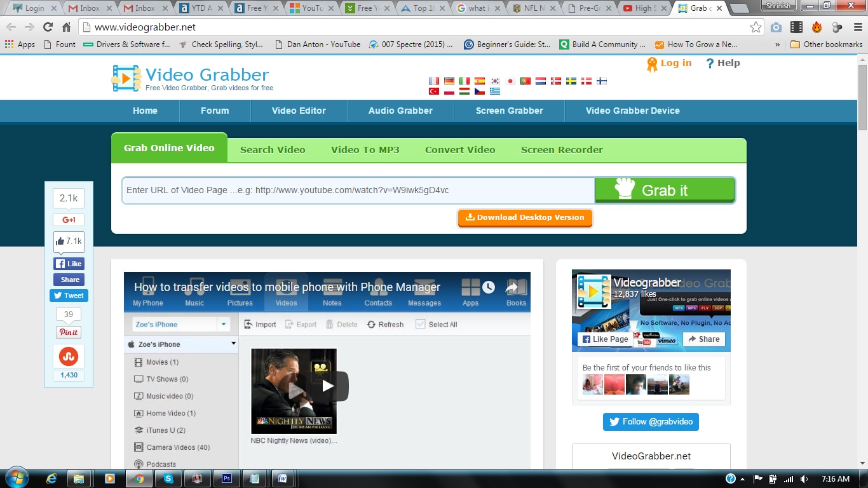
Task: Open the Other bookmarks folder
Action: click(x=826, y=44)
